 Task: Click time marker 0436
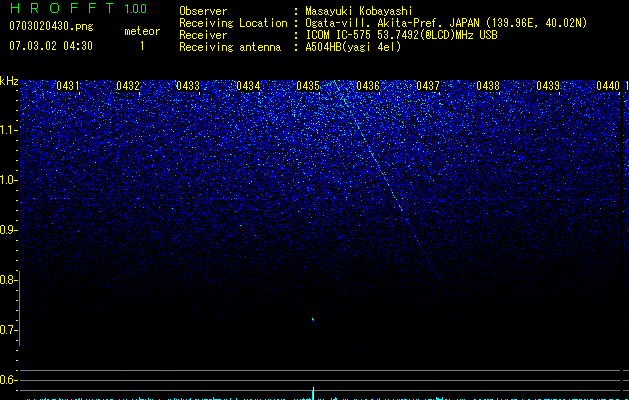(x=368, y=86)
